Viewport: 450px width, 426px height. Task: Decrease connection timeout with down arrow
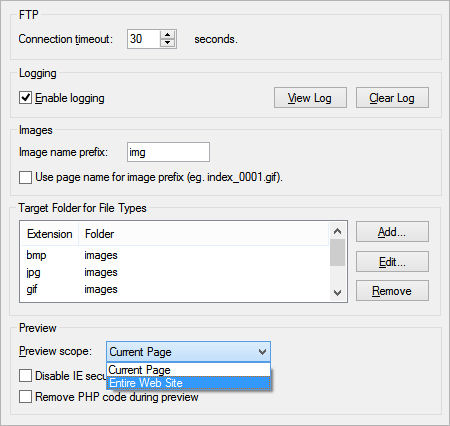[x=167, y=43]
